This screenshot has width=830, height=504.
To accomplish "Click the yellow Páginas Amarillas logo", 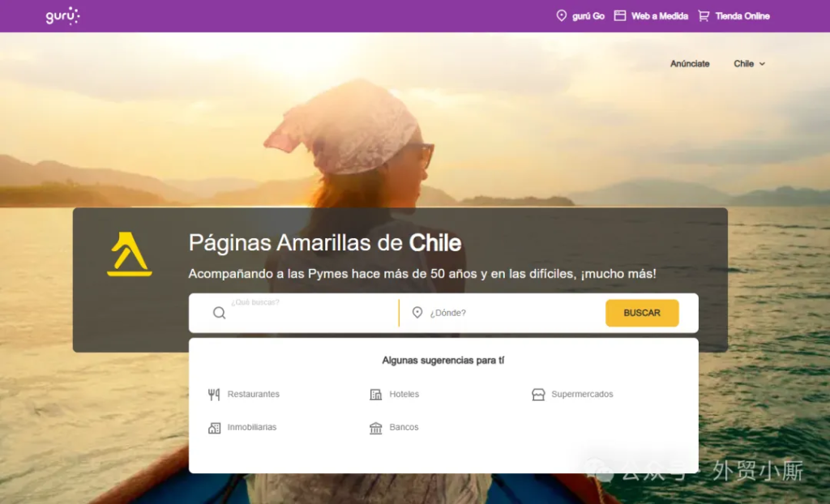I will coord(130,254).
